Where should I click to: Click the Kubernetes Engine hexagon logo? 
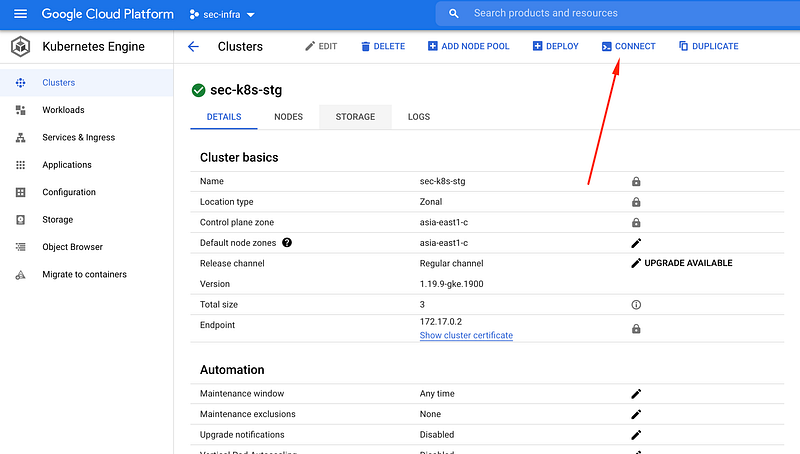20,46
